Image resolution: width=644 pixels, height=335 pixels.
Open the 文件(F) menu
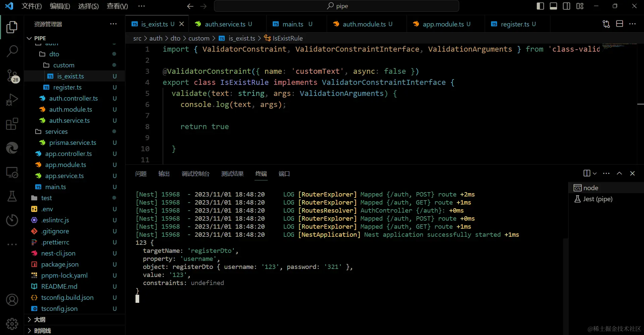pos(32,6)
